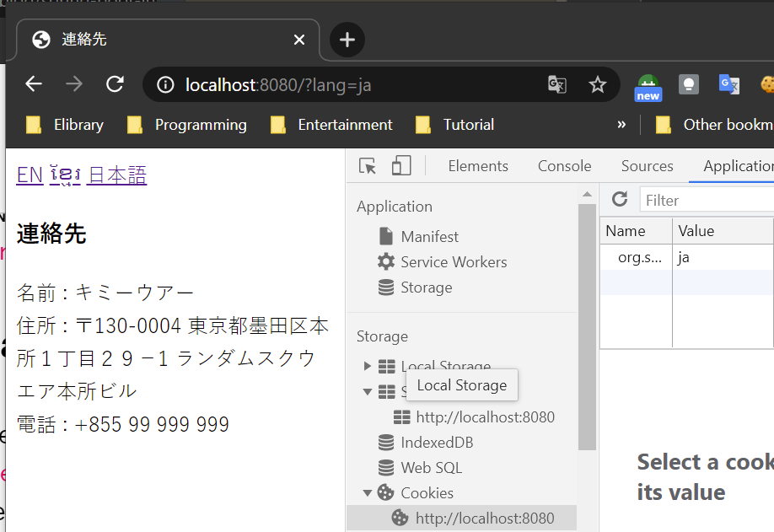The height and width of the screenshot is (532, 774).
Task: Expand the Local Storage tree node
Action: (x=367, y=366)
